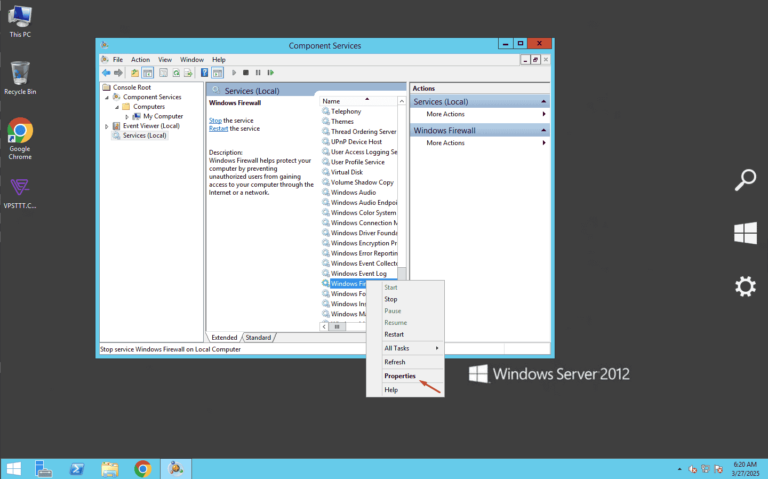Click the Stop Service square icon

tap(246, 72)
